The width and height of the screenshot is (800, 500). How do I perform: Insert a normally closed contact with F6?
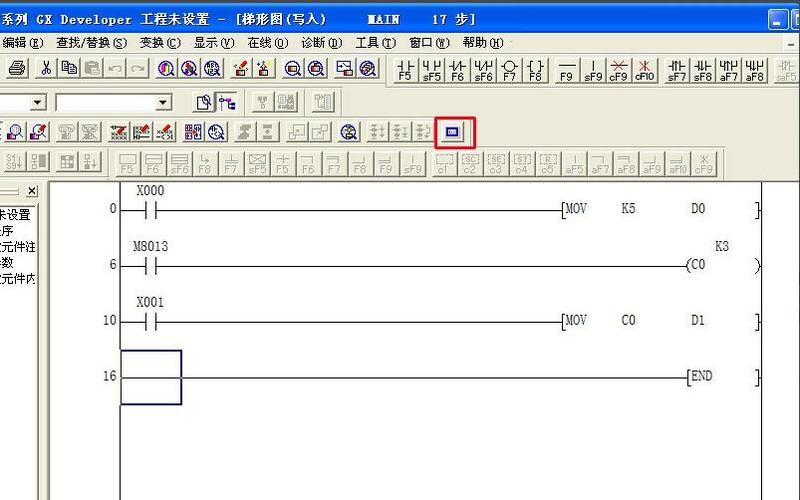click(457, 69)
